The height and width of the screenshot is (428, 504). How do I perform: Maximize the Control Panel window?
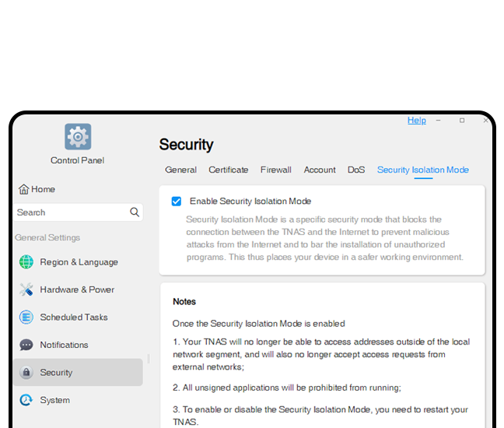[x=462, y=121]
